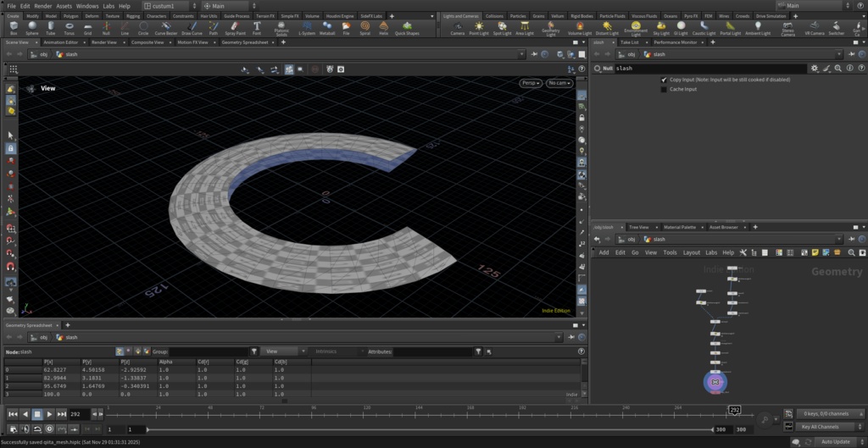Click the Group field in Geometry Spreadsheet
This screenshot has height=448, width=868.
pyautogui.click(x=209, y=351)
